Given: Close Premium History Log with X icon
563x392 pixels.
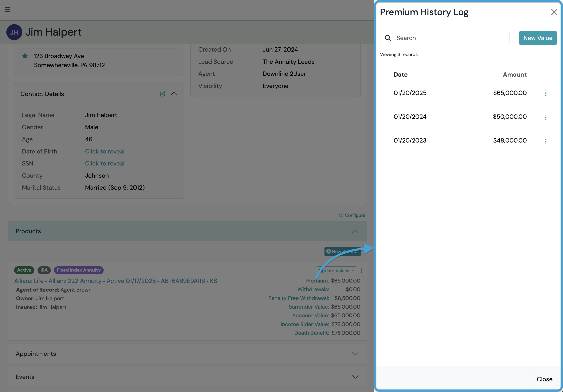Looking at the screenshot, I should click(554, 12).
